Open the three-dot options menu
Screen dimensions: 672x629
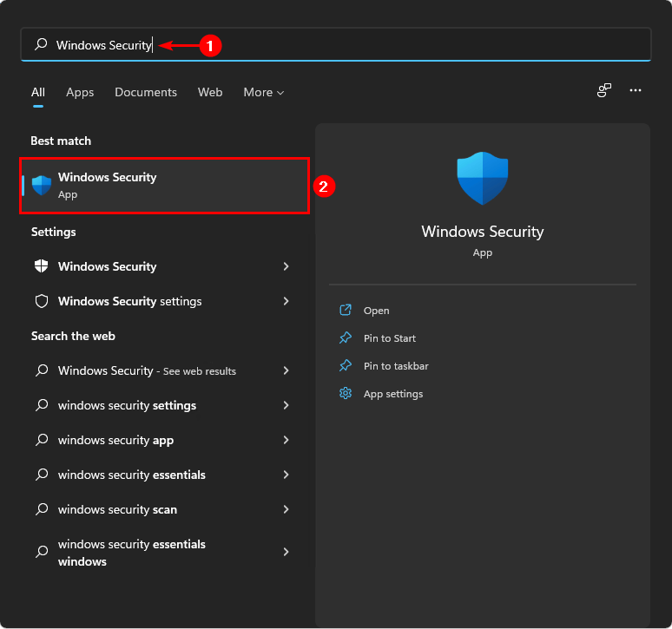[x=636, y=90]
